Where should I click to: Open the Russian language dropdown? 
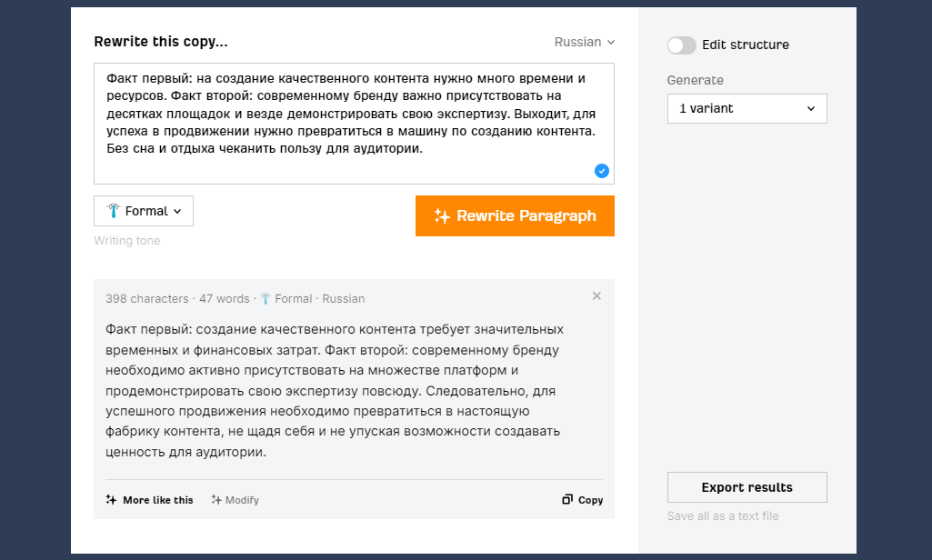click(585, 42)
